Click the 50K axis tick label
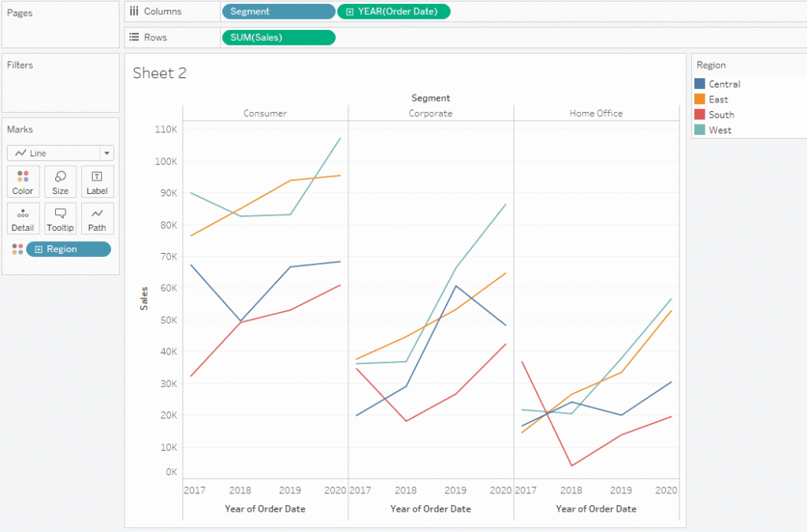Viewport: 807px width, 532px height. pyautogui.click(x=169, y=320)
